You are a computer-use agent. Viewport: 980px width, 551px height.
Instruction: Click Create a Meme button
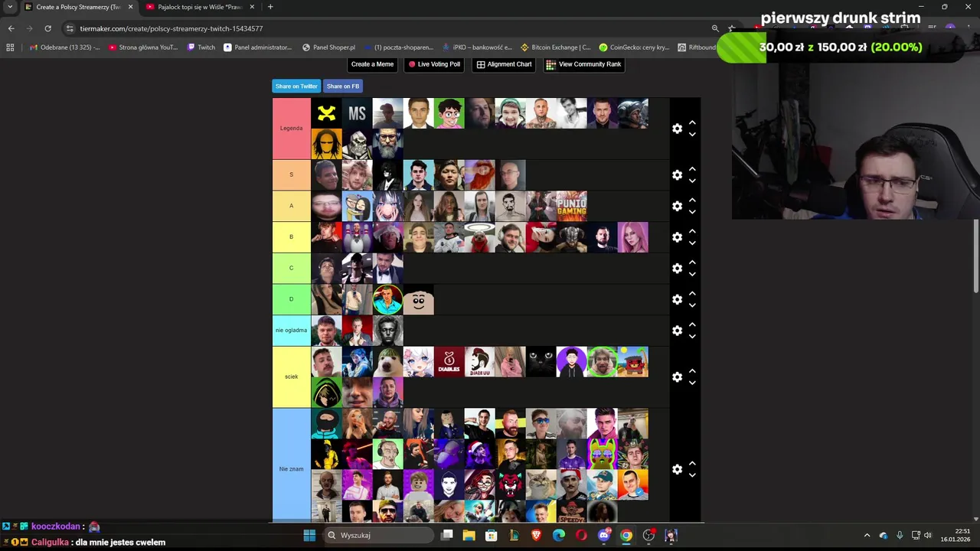372,64
